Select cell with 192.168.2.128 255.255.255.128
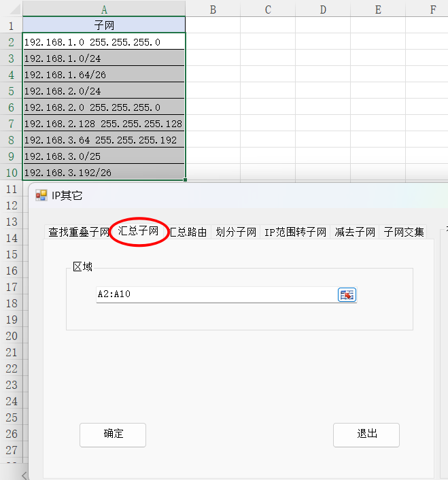 tap(104, 123)
